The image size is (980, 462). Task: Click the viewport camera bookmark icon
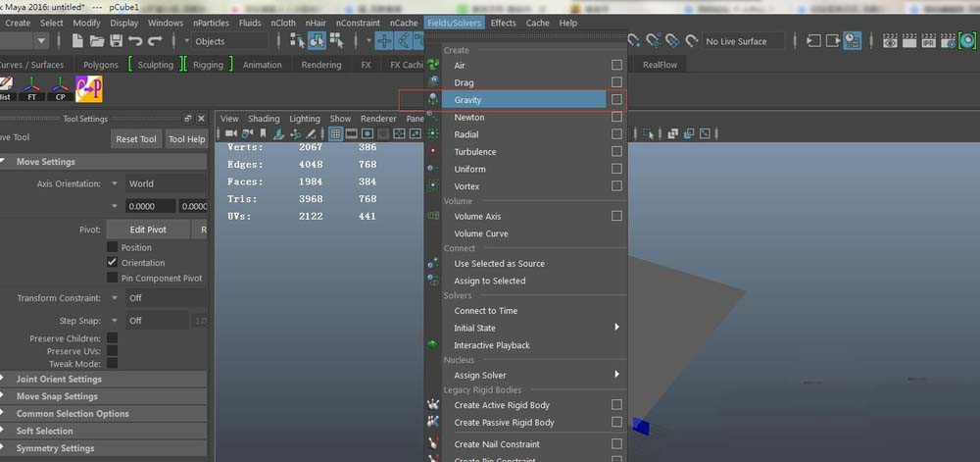263,133
